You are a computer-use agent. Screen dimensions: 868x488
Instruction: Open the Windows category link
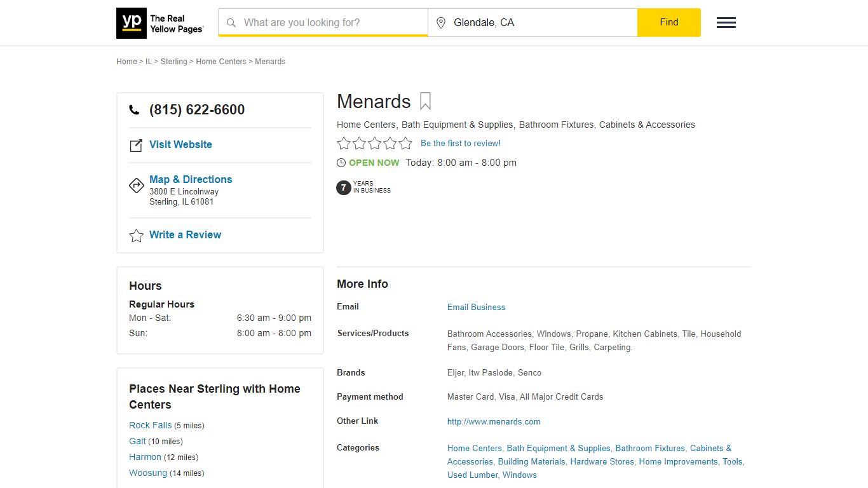coord(520,475)
